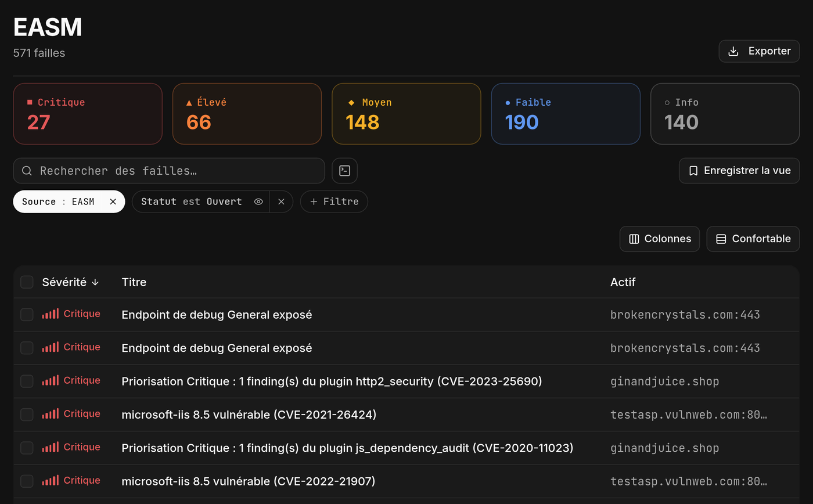Image resolution: width=813 pixels, height=504 pixels.
Task: Click the Source : EASM filter chip label
Action: click(58, 201)
